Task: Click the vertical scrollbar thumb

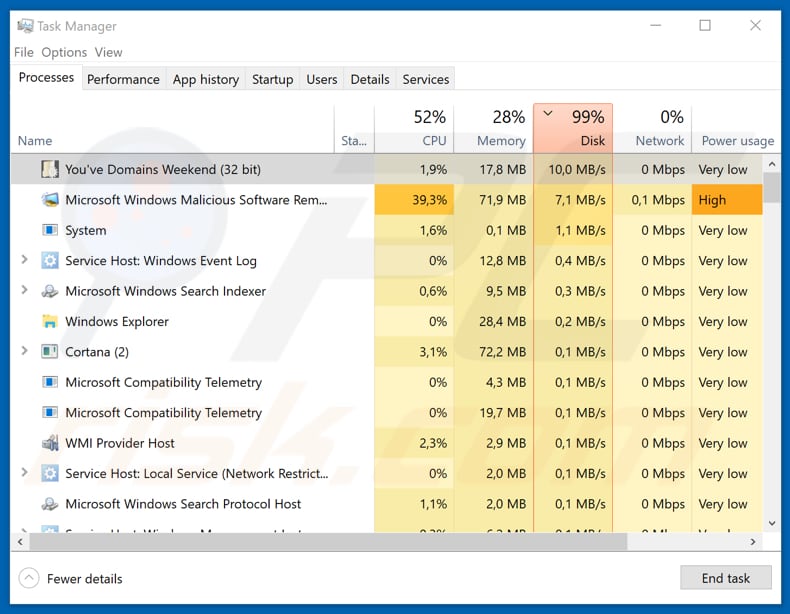Action: tap(771, 187)
